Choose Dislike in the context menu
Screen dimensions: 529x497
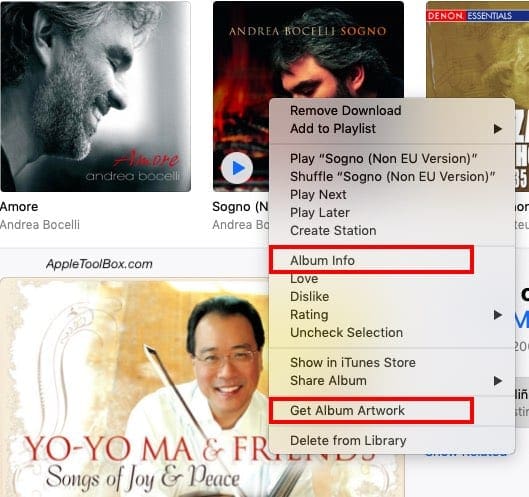pyautogui.click(x=310, y=297)
